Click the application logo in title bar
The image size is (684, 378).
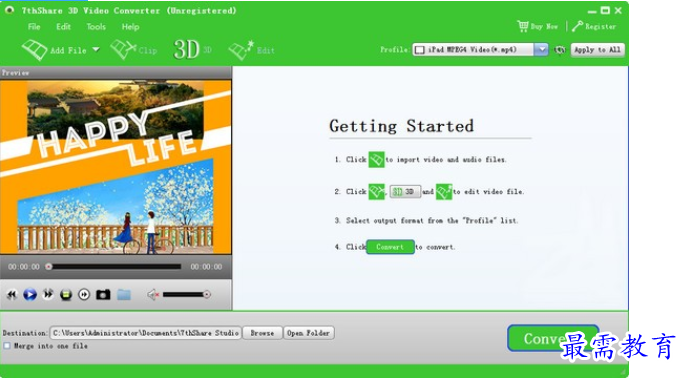9,10
